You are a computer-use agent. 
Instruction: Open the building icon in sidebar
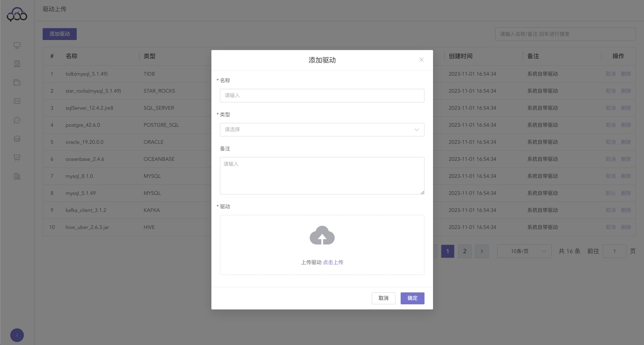(x=17, y=64)
